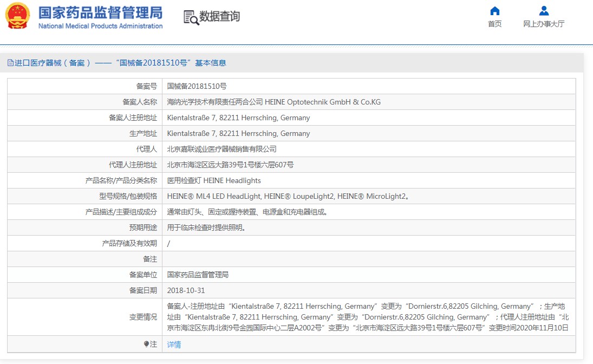Click the 变更情况 change history paragraph

pos(368,317)
